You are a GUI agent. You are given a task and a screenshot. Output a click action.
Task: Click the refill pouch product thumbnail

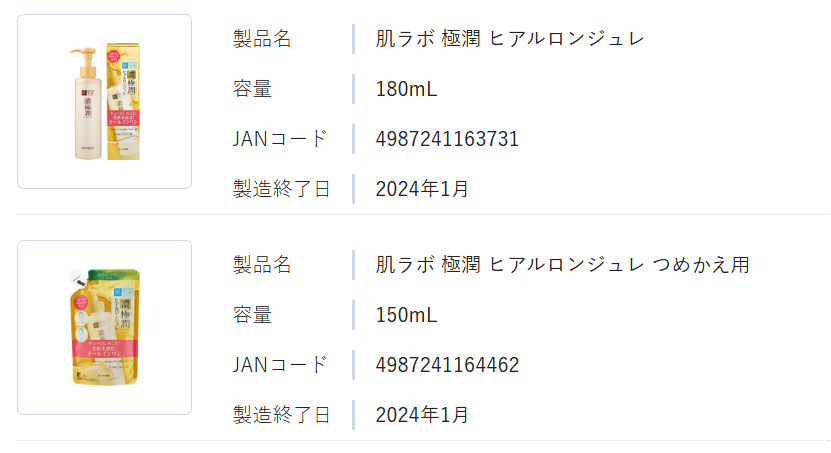(104, 327)
